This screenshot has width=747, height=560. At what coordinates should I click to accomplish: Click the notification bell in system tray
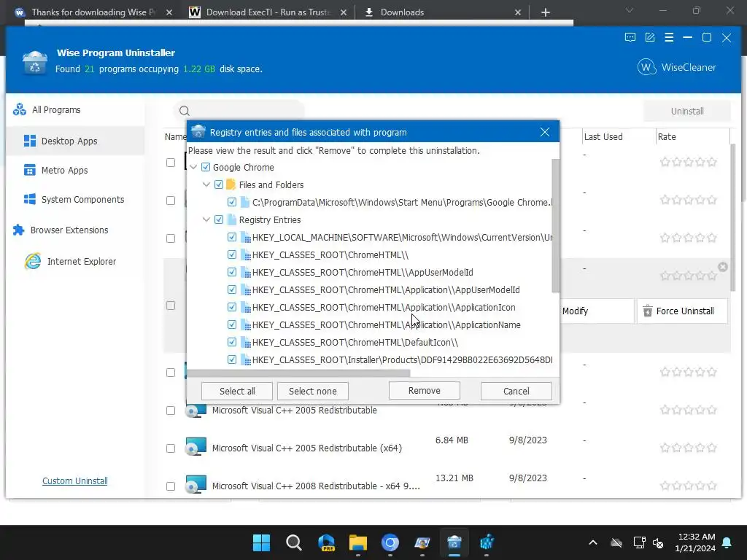click(727, 542)
